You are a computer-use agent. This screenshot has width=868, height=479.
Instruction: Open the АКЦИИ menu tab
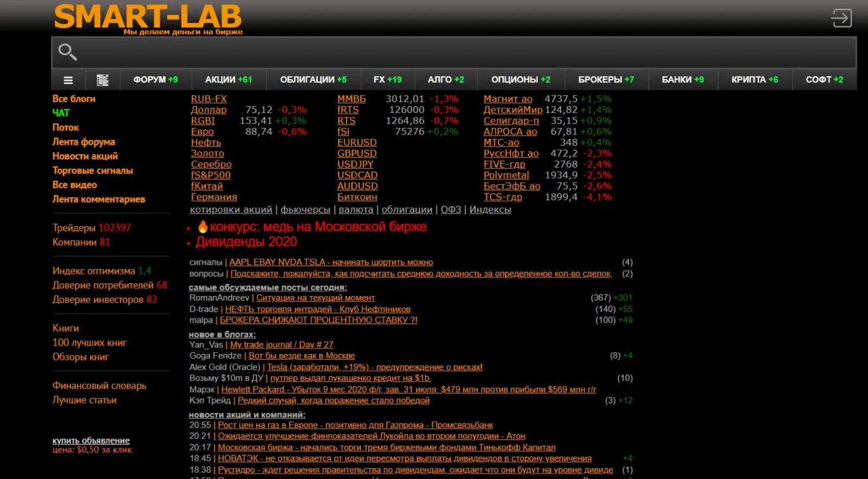pos(228,80)
